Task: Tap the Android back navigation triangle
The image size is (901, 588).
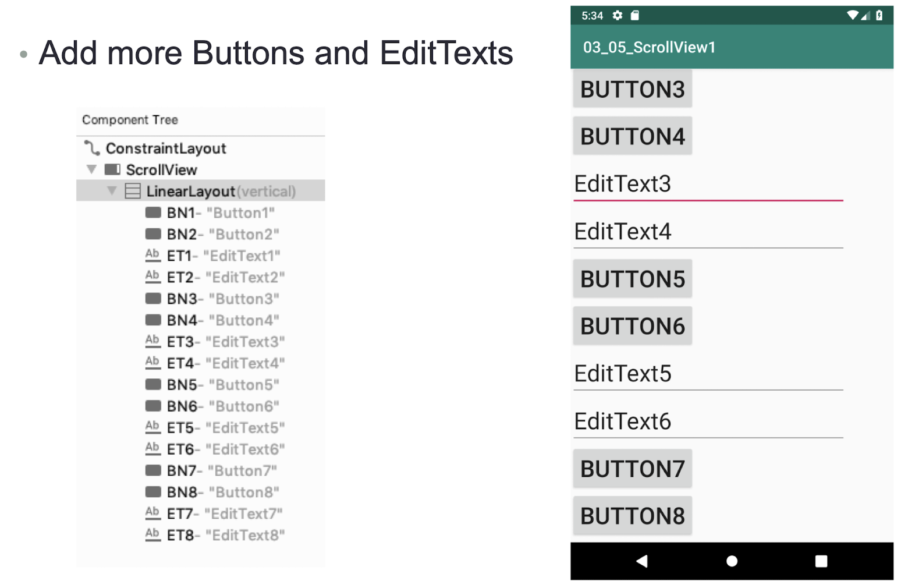Action: [x=642, y=561]
